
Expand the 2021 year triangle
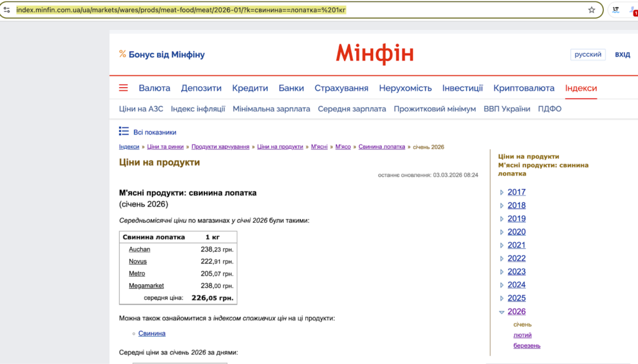[x=502, y=245]
